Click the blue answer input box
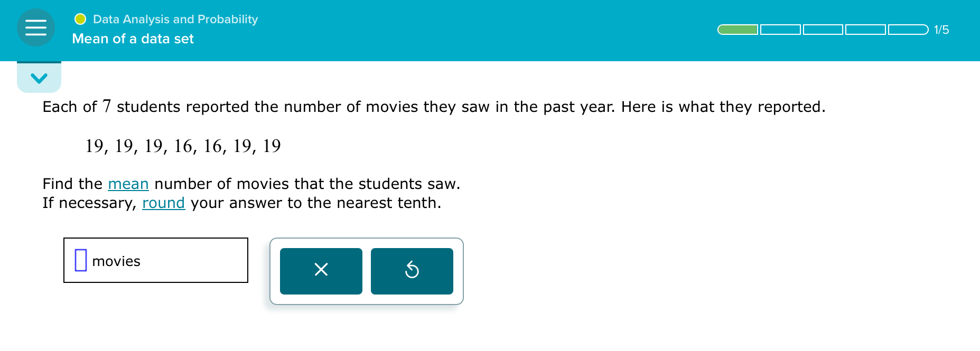This screenshot has width=980, height=351. pos(81,260)
